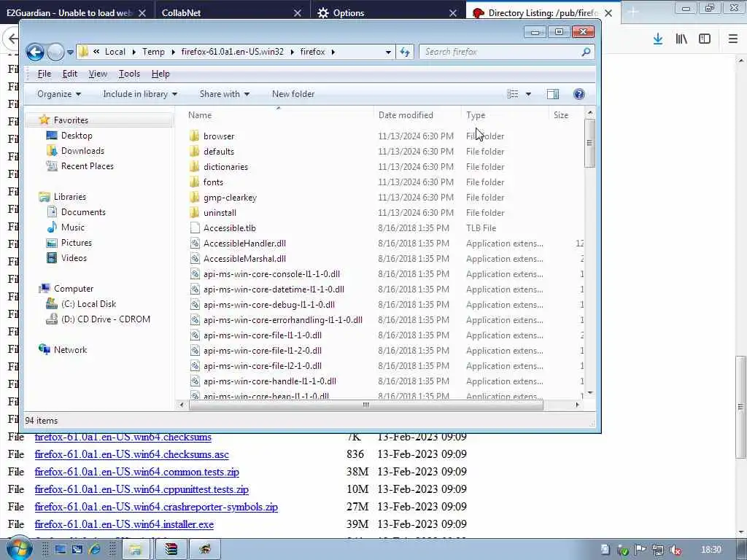Click the New folder button
The height and width of the screenshot is (560, 747).
293,94
